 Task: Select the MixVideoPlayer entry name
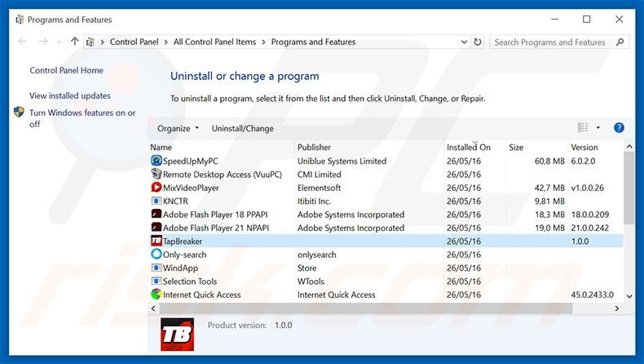click(191, 188)
